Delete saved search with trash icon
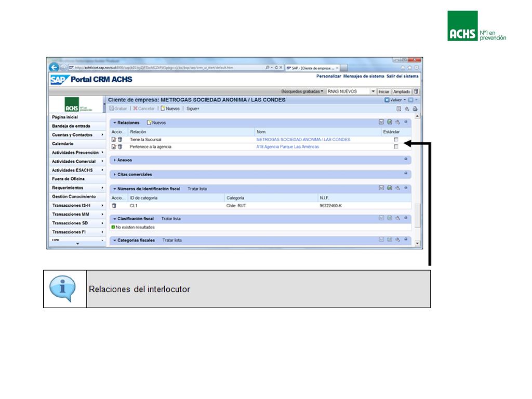 pos(416,91)
